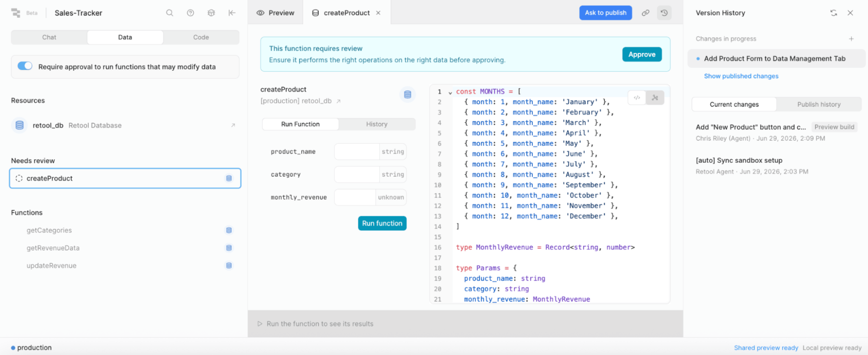This screenshot has width=868, height=355.
Task: Click database icon on updateRevenue row
Action: pos(229,265)
